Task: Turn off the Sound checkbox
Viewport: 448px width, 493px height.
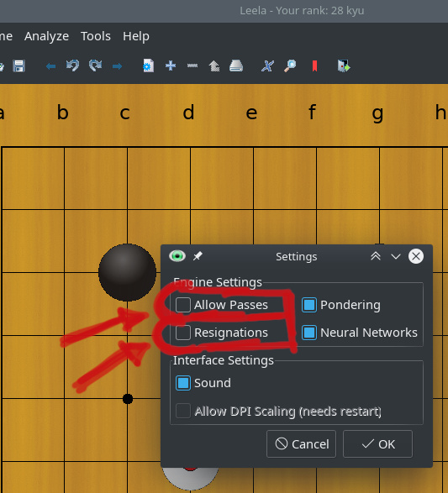Action: tap(183, 383)
